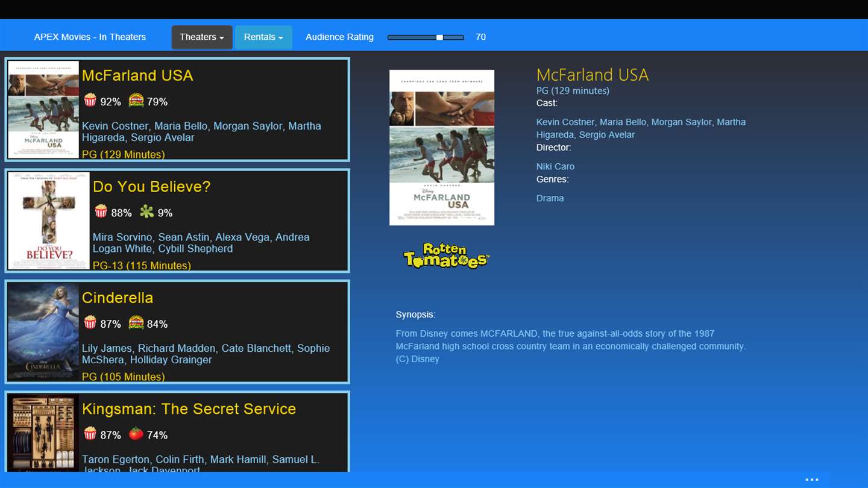Click McFarland USA heading in detail pane

click(x=593, y=75)
